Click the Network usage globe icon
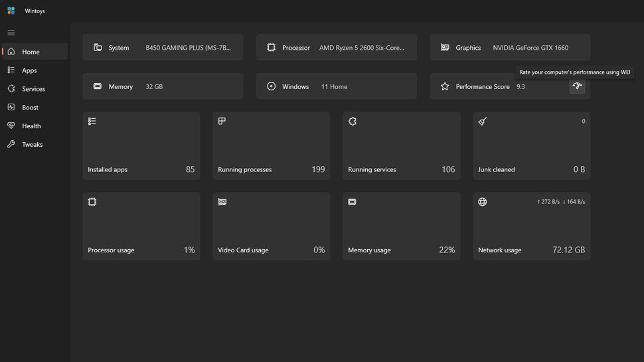This screenshot has height=362, width=644. click(482, 202)
